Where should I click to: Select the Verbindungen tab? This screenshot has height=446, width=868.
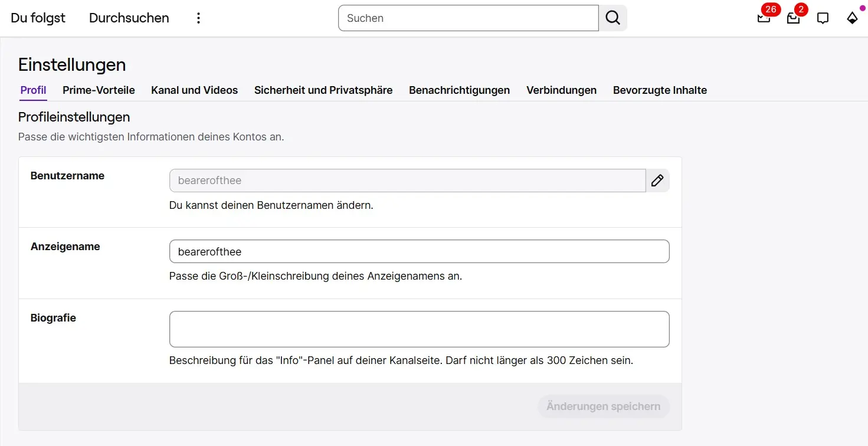561,90
